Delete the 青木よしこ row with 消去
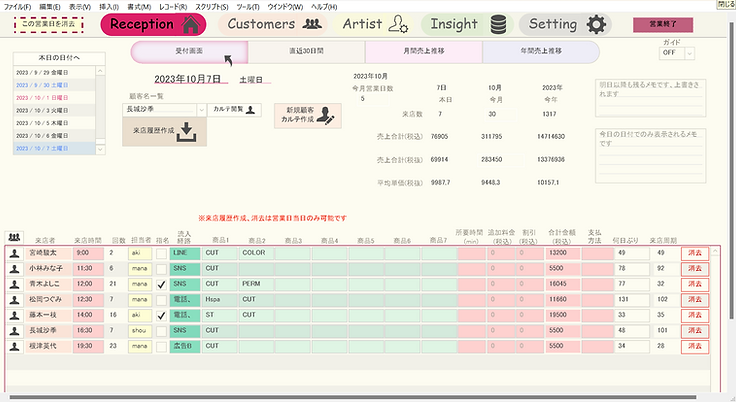The image size is (736, 402). click(695, 285)
